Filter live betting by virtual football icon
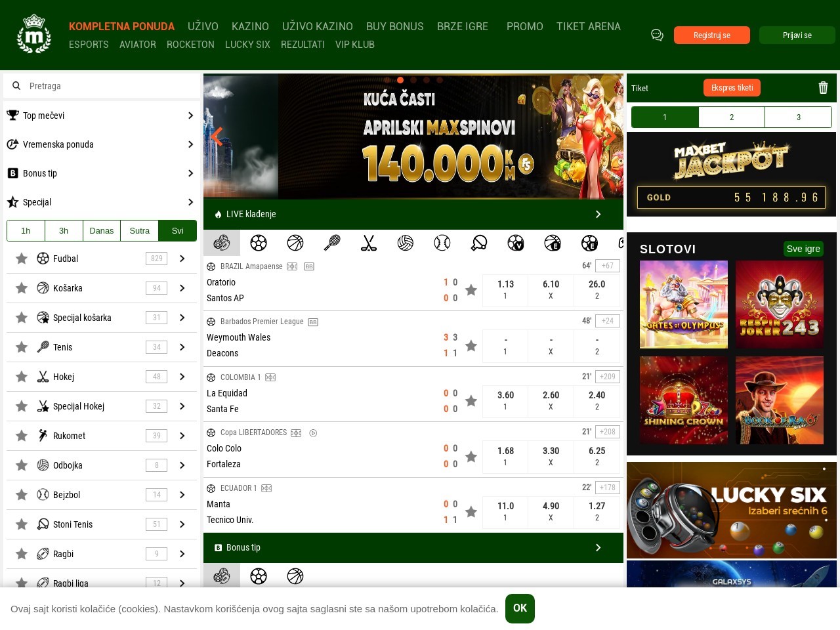840x630 pixels. pyautogui.click(x=516, y=243)
